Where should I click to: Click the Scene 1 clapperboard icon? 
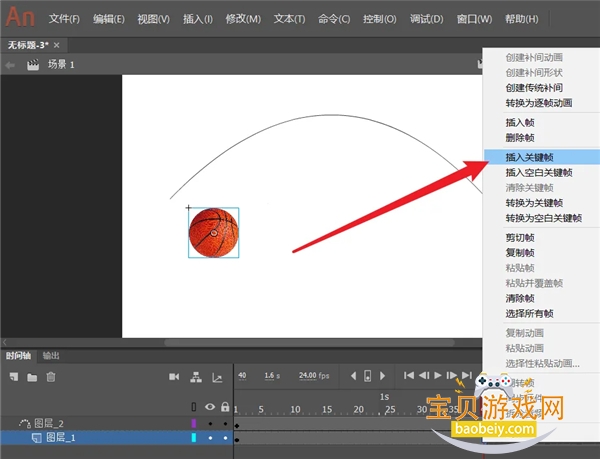(33, 65)
